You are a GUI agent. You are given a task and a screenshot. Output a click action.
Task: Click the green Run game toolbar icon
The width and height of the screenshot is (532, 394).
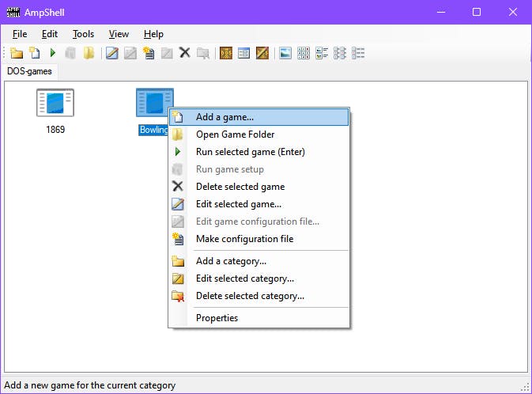(x=53, y=53)
